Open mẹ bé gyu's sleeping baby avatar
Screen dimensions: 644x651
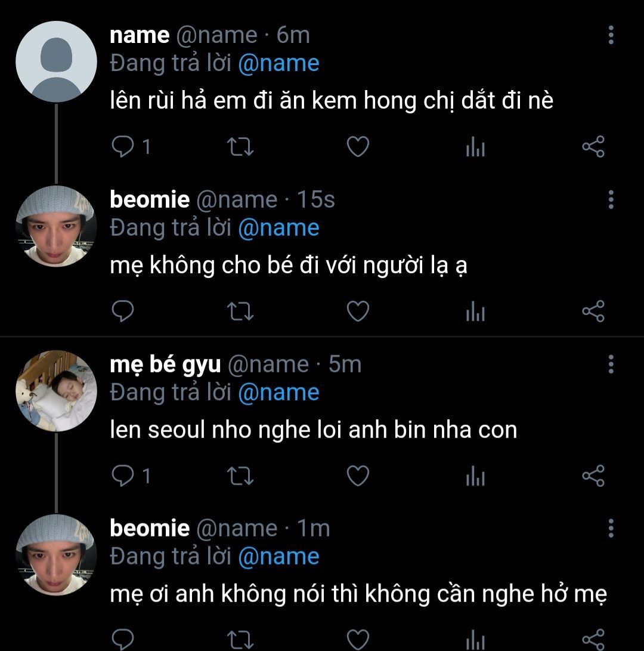(56, 391)
